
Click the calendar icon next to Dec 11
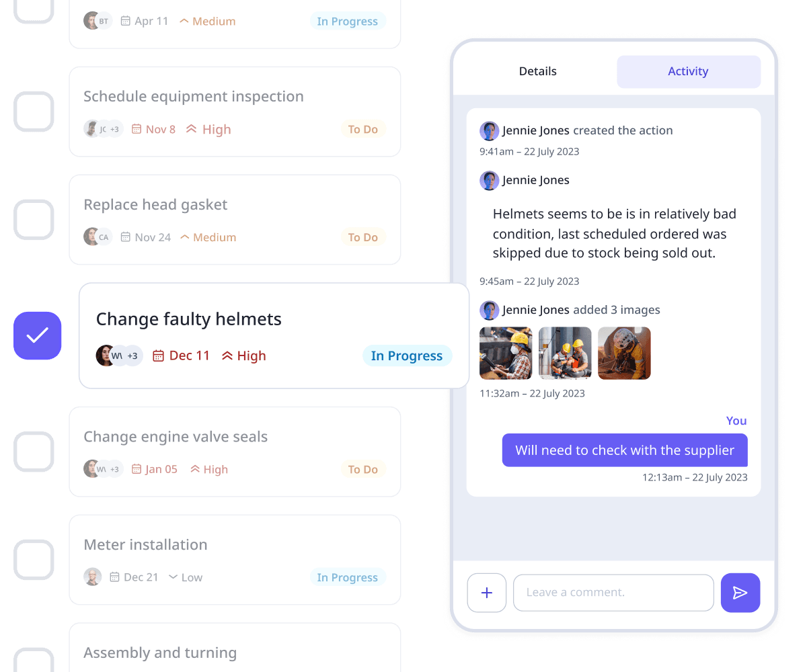click(158, 356)
